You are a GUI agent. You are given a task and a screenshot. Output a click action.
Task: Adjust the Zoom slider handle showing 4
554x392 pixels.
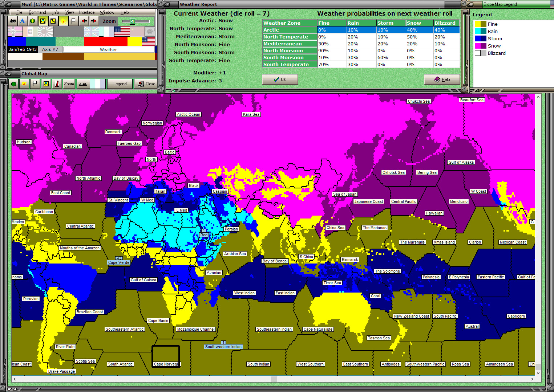tap(132, 21)
